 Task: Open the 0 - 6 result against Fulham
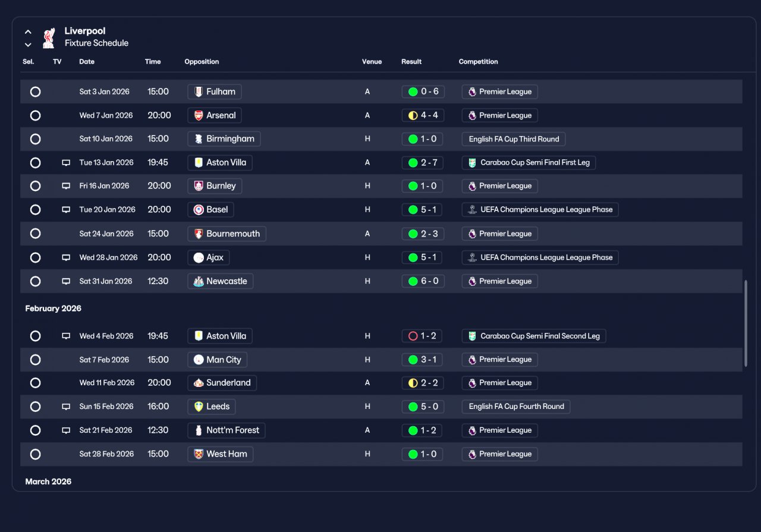[423, 92]
